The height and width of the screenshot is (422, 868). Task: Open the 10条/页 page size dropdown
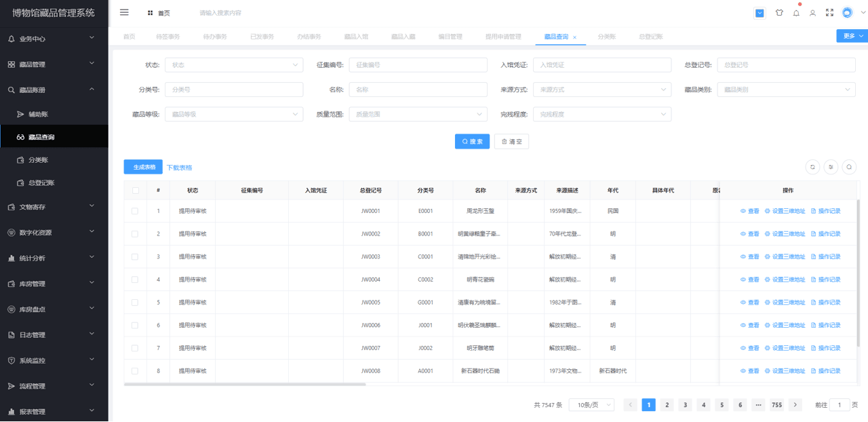(x=591, y=405)
